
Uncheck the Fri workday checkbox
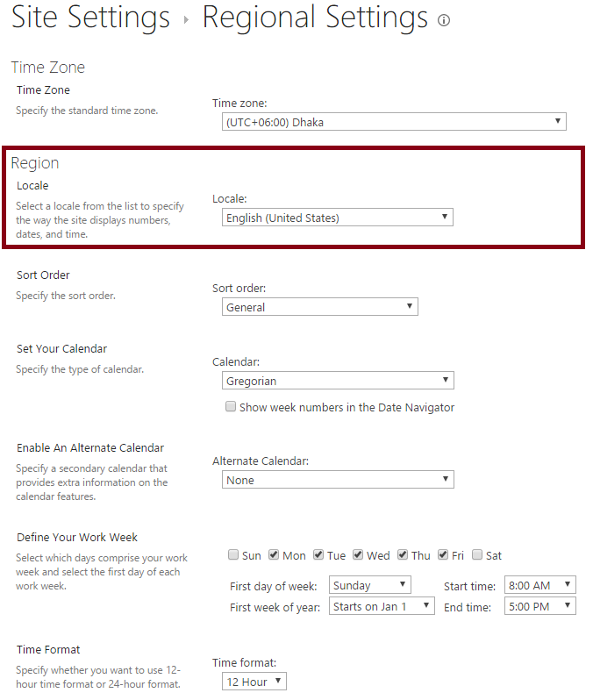(x=442, y=554)
